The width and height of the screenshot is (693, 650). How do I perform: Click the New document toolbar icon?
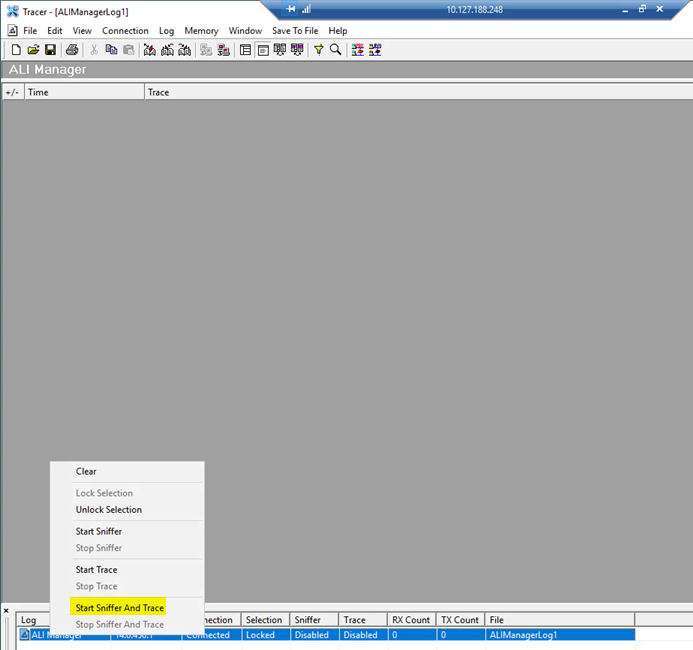click(16, 50)
